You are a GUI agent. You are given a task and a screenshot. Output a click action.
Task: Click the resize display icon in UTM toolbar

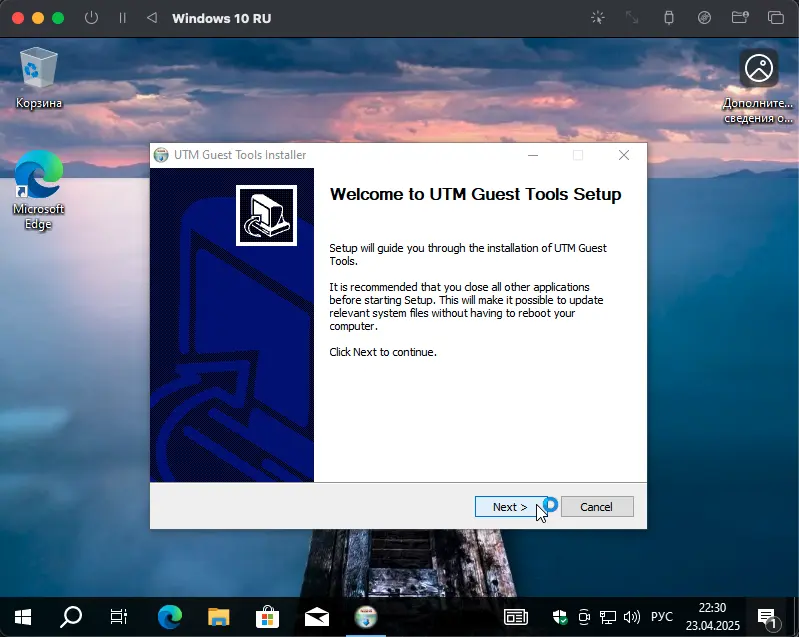(x=632, y=18)
